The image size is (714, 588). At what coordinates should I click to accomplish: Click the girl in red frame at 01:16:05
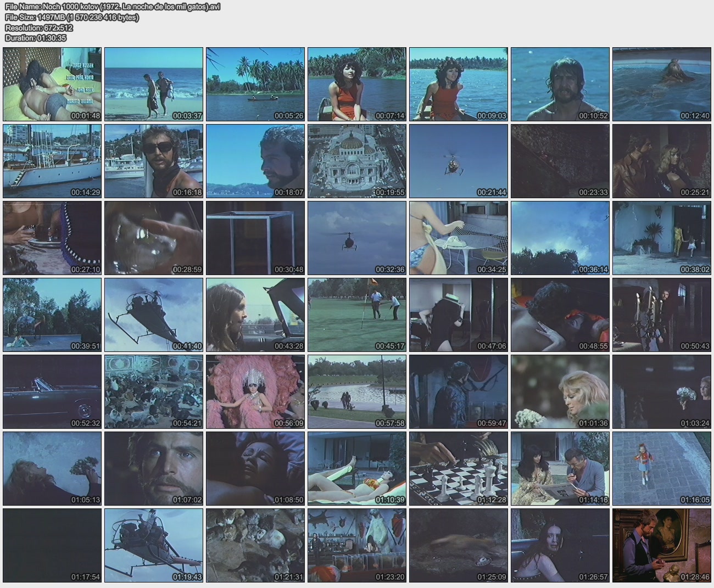(x=662, y=468)
